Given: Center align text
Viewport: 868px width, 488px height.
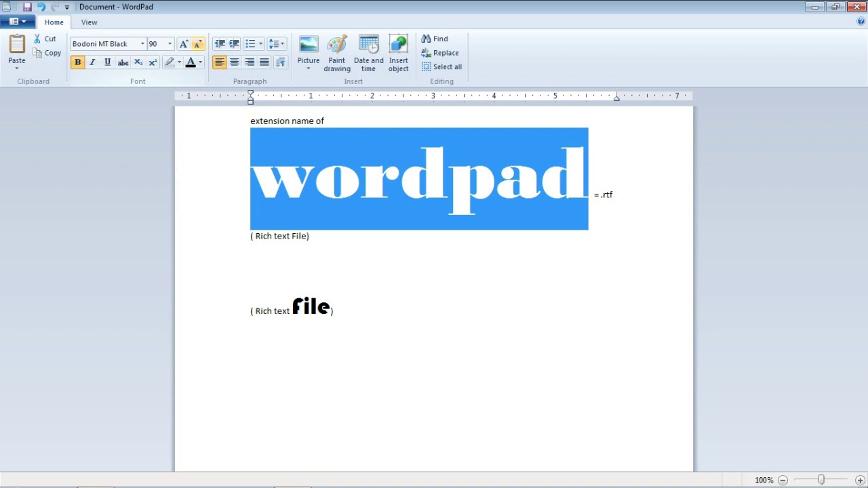Looking at the screenshot, I should click(x=234, y=62).
